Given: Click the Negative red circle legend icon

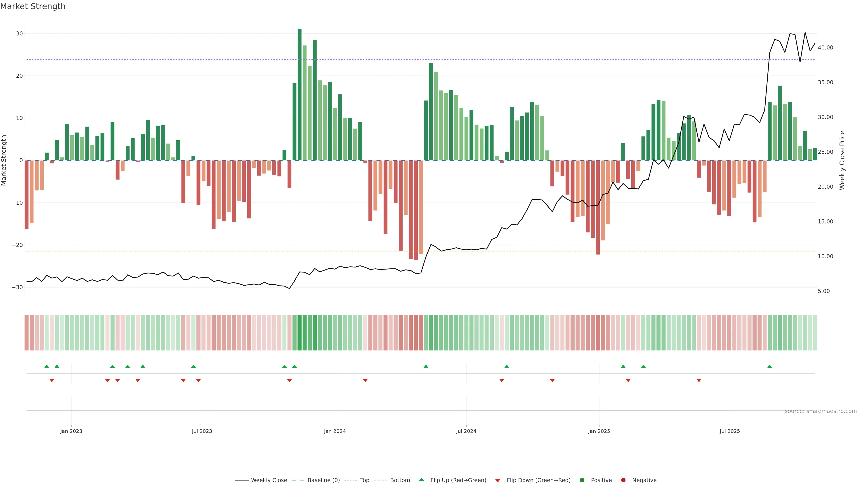Looking at the screenshot, I should [623, 480].
